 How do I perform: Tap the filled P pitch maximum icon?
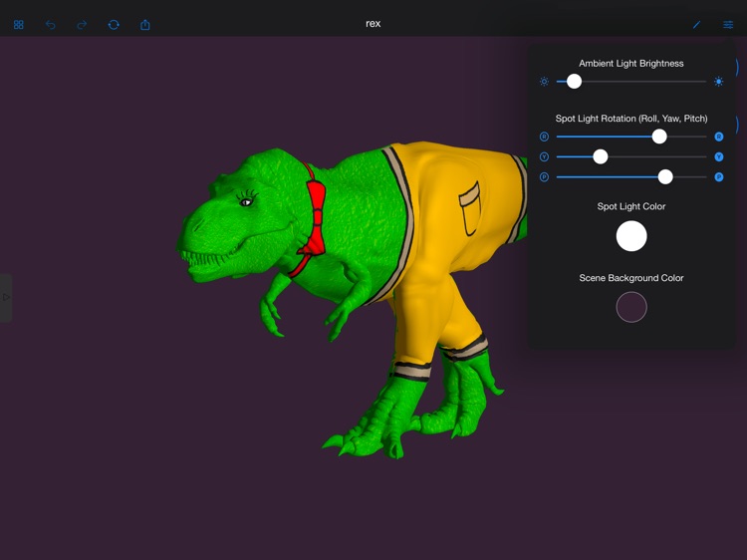coord(718,176)
